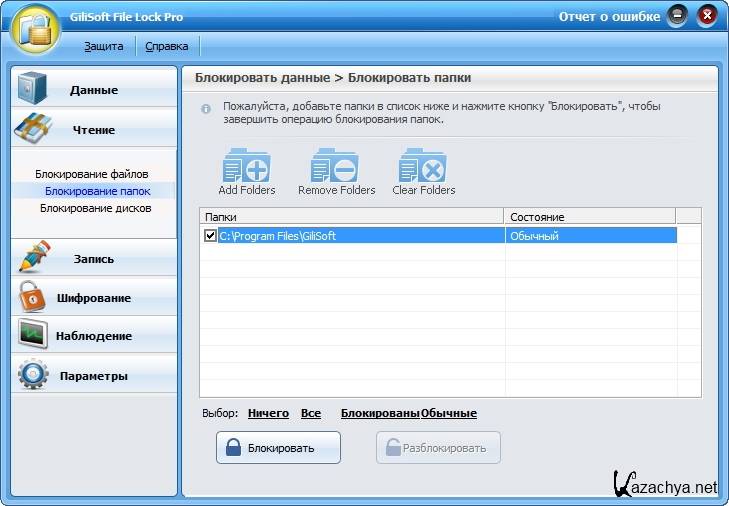The width and height of the screenshot is (729, 506).
Task: Open Блокирование дисков in the sidebar
Action: point(95,208)
